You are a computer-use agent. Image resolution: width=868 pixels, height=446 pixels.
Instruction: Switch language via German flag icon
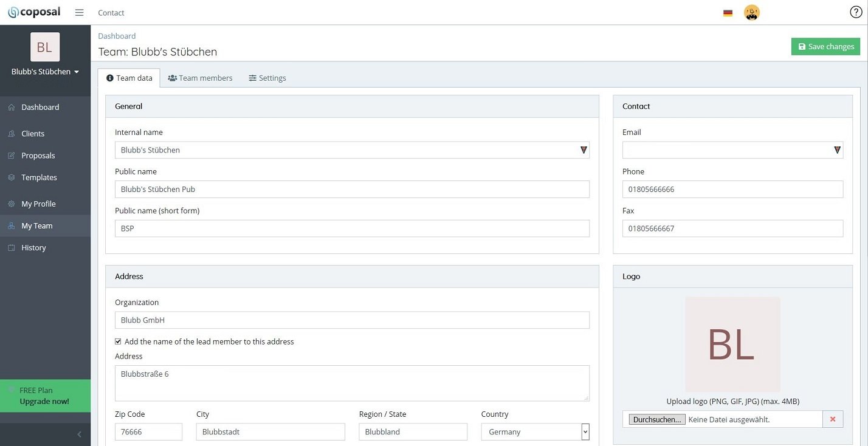click(728, 13)
